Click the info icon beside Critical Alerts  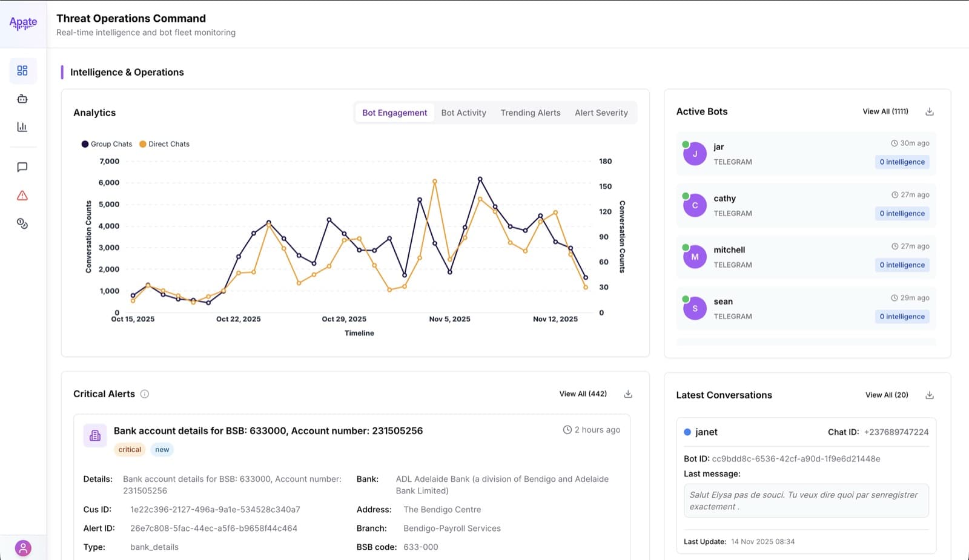tap(145, 394)
